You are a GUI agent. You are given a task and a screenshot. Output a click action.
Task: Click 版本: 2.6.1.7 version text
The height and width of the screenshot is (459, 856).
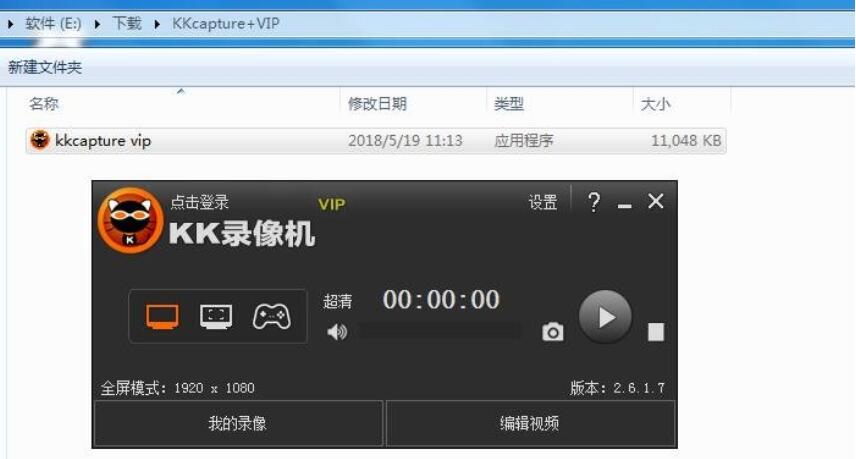[x=617, y=388]
